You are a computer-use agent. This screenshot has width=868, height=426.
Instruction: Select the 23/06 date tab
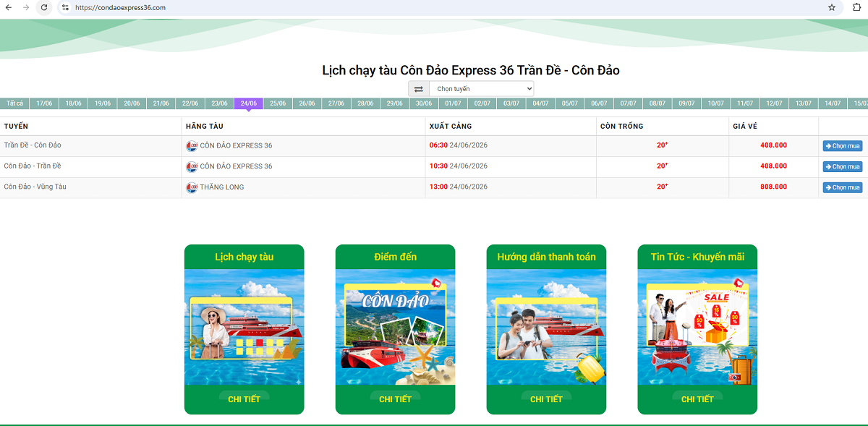(x=219, y=103)
